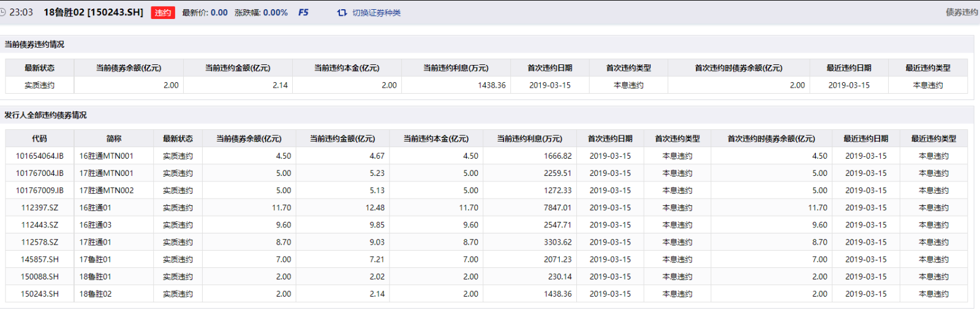Screen dimensions: 980x334
Task: Click 最近违约类型 header in issuer table
Action: pos(933,139)
